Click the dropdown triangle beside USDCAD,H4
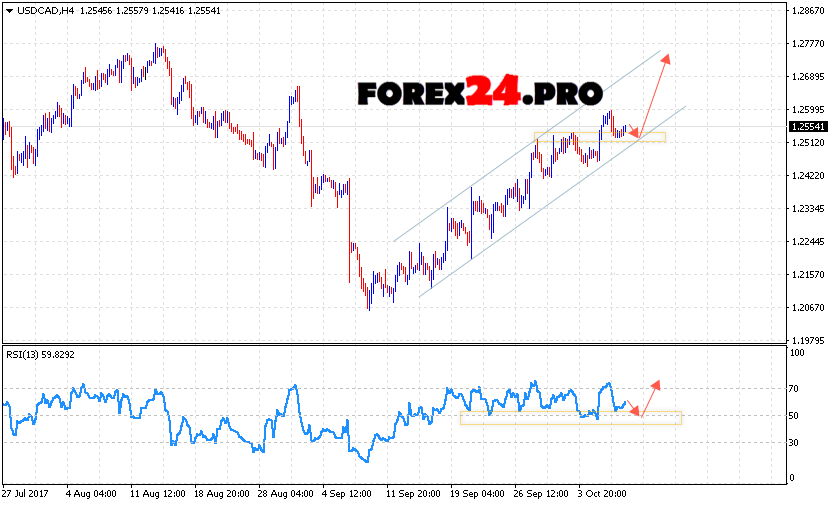The height and width of the screenshot is (505, 829). click(x=8, y=10)
